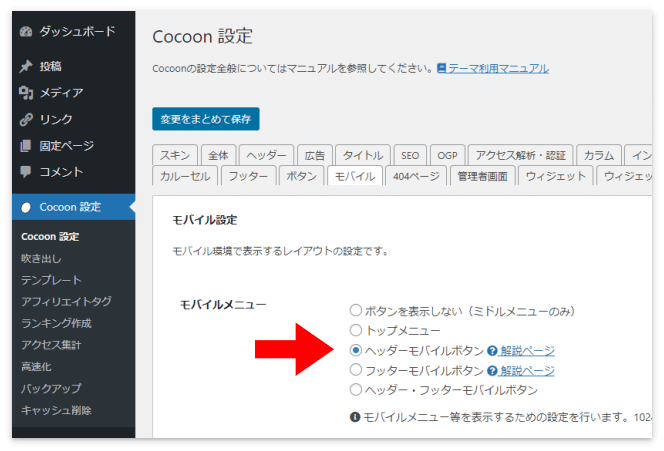The width and height of the screenshot is (664, 451).
Task: Open Cocoon 設定 submenu entry
Action: coord(50,236)
